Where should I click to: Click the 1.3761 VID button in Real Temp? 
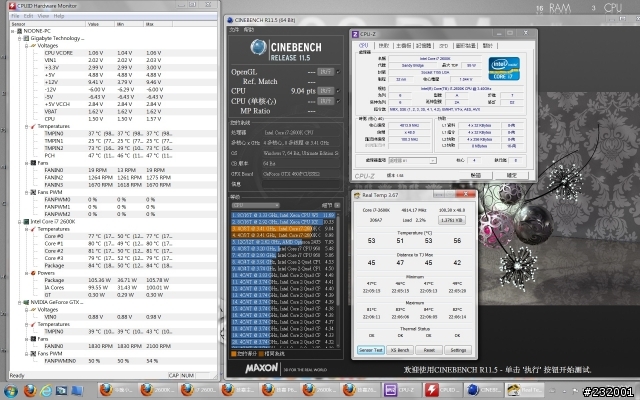point(452,220)
